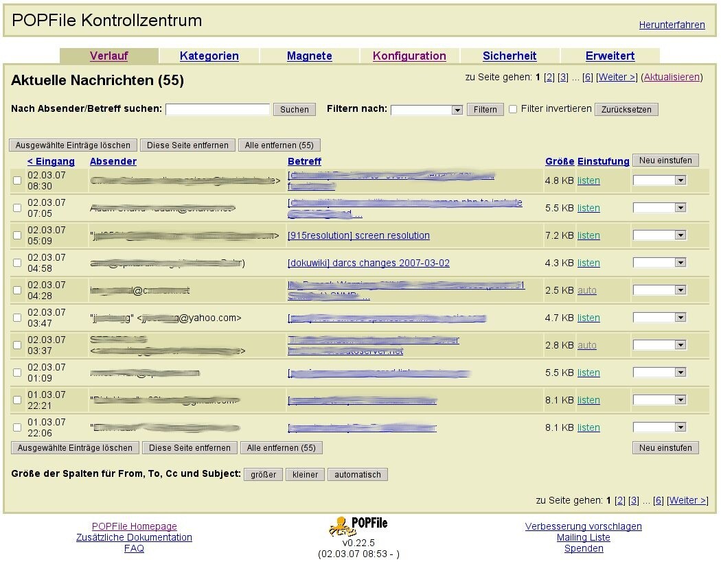This screenshot has width=721, height=588.
Task: Open the Filtern nach dropdown
Action: click(x=427, y=110)
